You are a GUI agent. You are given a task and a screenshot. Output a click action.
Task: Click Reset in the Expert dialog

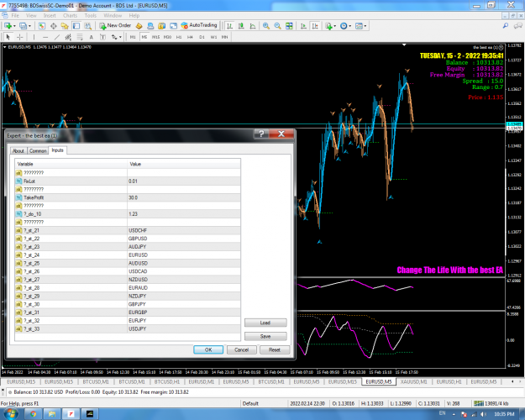coord(275,349)
